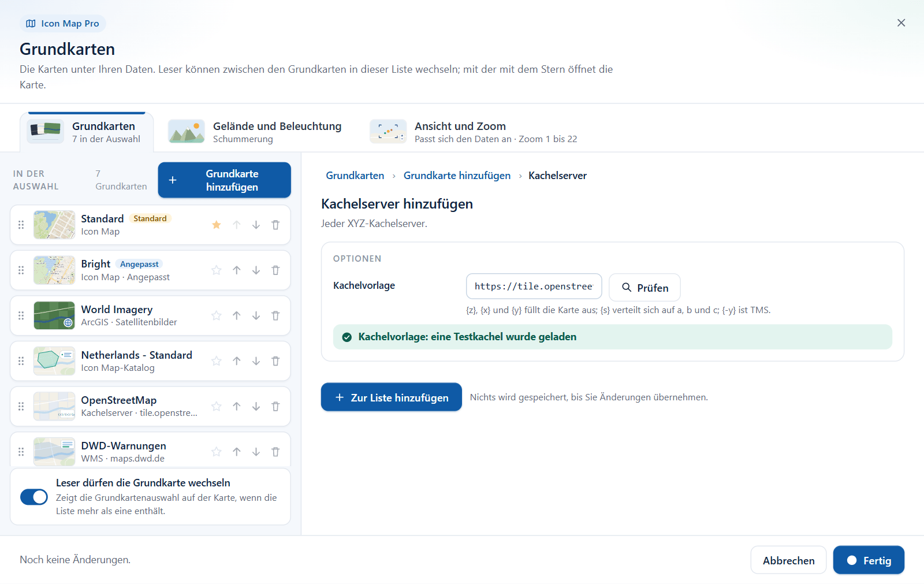Move Bright basemap down
Image resolution: width=924 pixels, height=584 pixels.
256,270
